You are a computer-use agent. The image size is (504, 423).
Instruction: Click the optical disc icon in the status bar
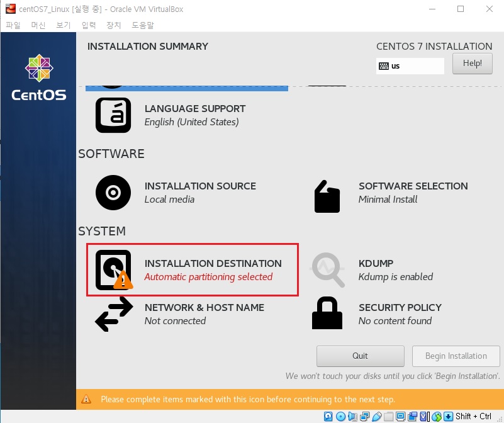click(340, 416)
